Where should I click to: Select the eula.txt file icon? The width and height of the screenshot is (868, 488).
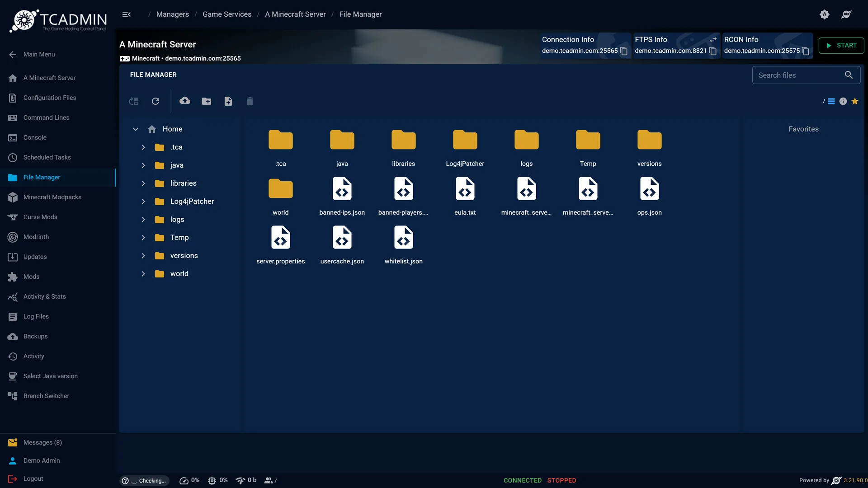pos(465,188)
